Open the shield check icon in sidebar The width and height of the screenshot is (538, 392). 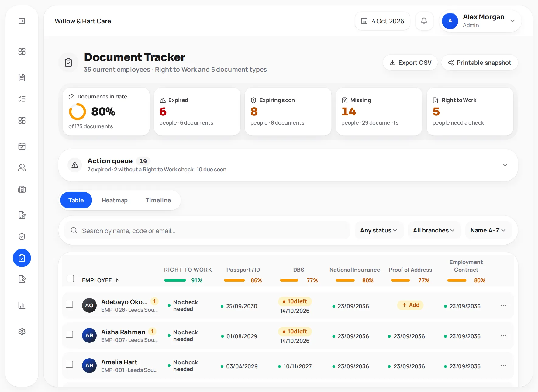[x=22, y=236]
